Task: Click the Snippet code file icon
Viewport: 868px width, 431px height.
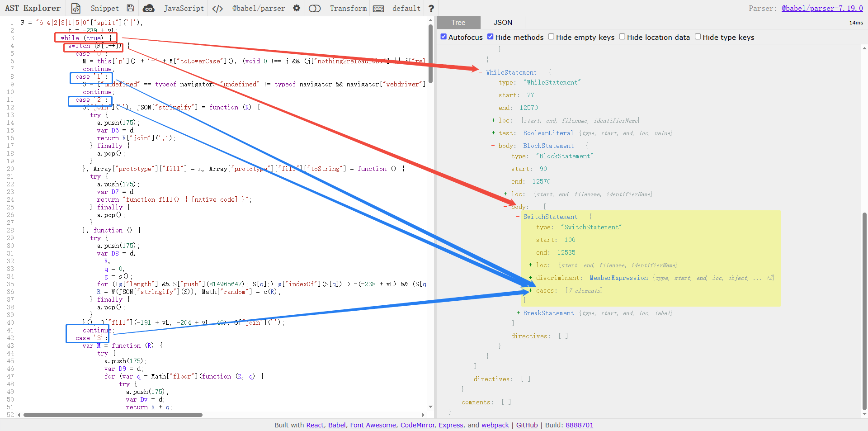Action: [76, 8]
